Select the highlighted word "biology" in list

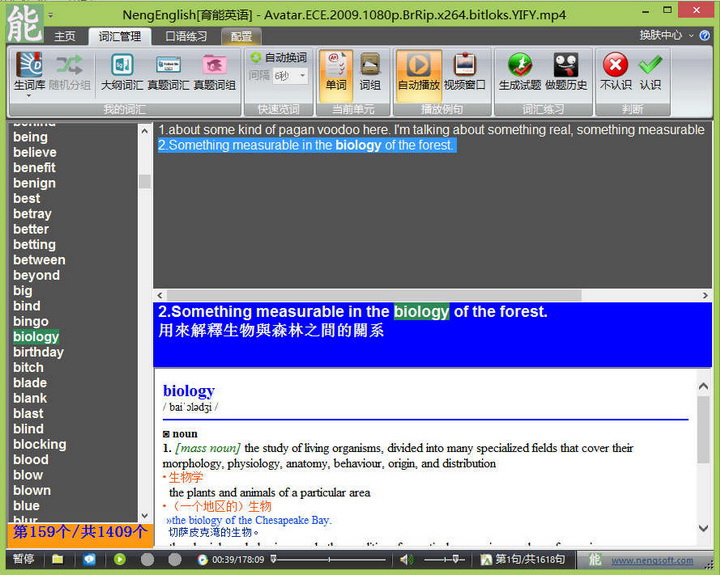click(x=36, y=337)
